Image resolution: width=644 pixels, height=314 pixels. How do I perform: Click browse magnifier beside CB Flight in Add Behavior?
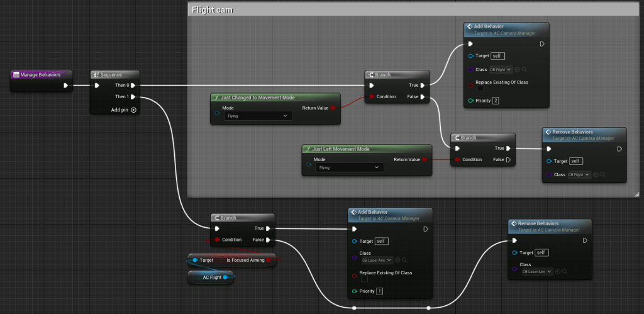(524, 69)
